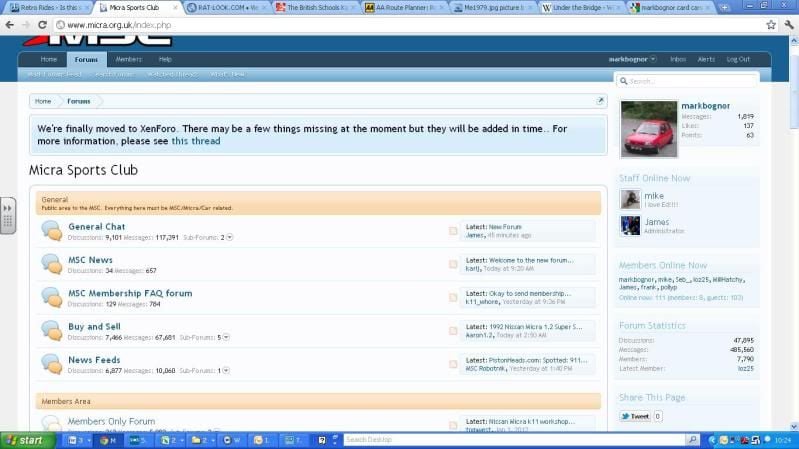Image resolution: width=799 pixels, height=449 pixels.
Task: Open RSS feed icon for News Feeds latest
Action: 453,364
